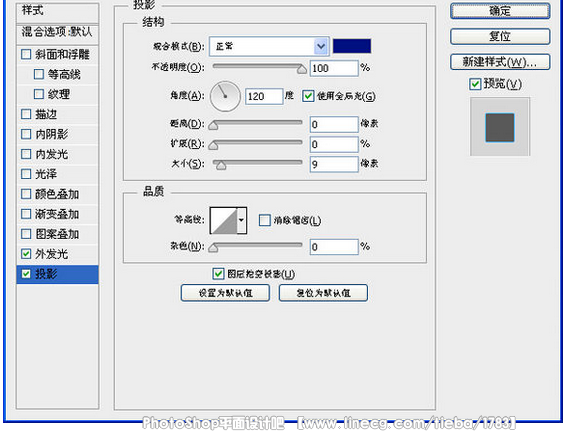Toggle 图层挖空投影 checkbox

click(218, 274)
